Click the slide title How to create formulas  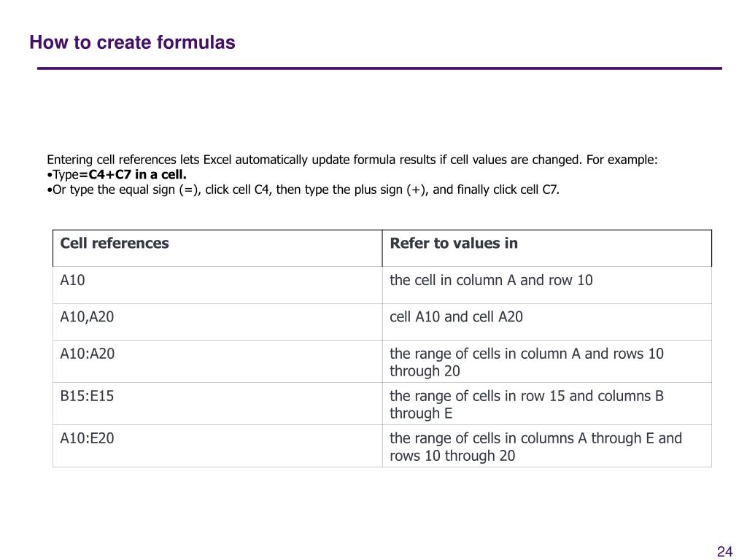click(x=133, y=42)
